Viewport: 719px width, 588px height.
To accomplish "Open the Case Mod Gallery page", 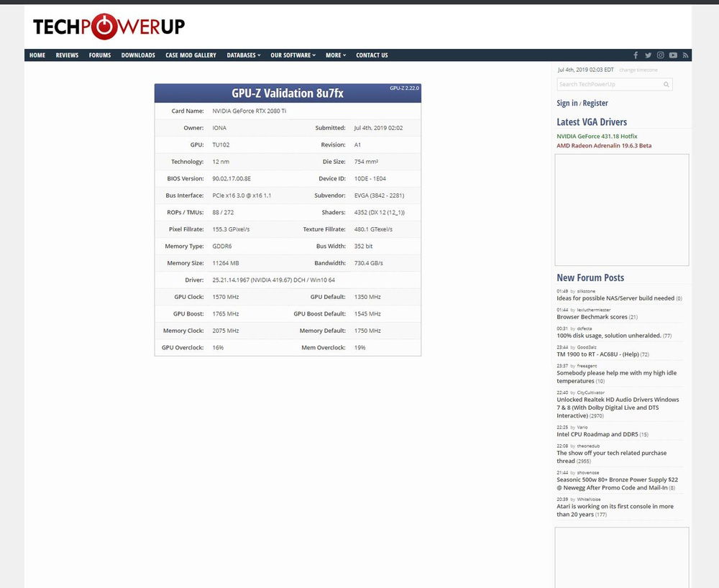I will [x=191, y=55].
